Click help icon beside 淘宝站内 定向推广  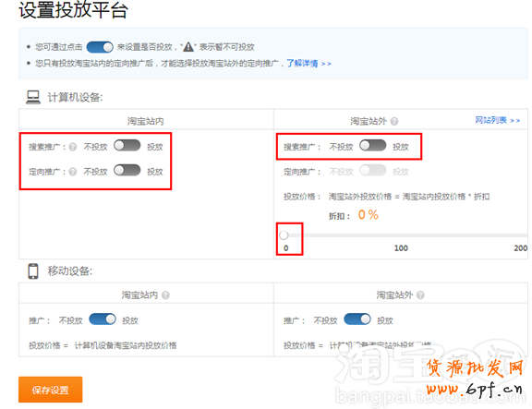tap(73, 172)
